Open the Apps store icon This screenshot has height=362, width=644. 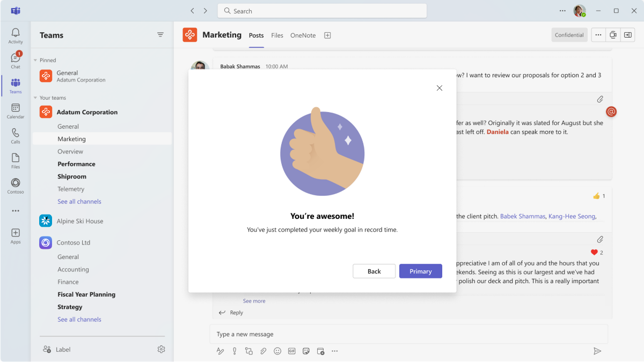pos(16,236)
